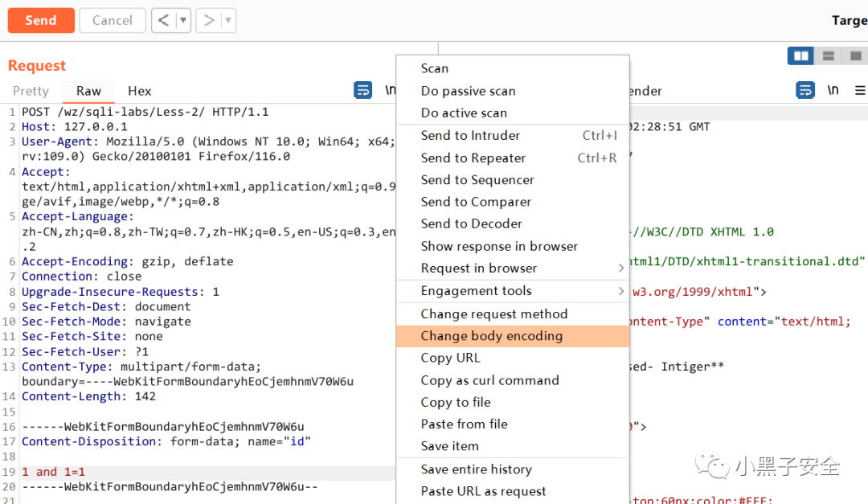Click the '1 and 1=1' payload line
Viewport: 868px width, 504px height.
[x=53, y=472]
